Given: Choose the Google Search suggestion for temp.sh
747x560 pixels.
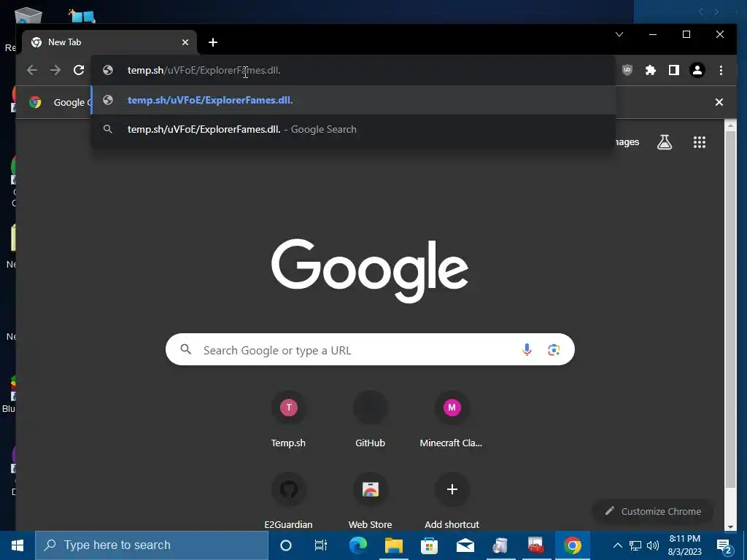Looking at the screenshot, I should click(x=353, y=129).
